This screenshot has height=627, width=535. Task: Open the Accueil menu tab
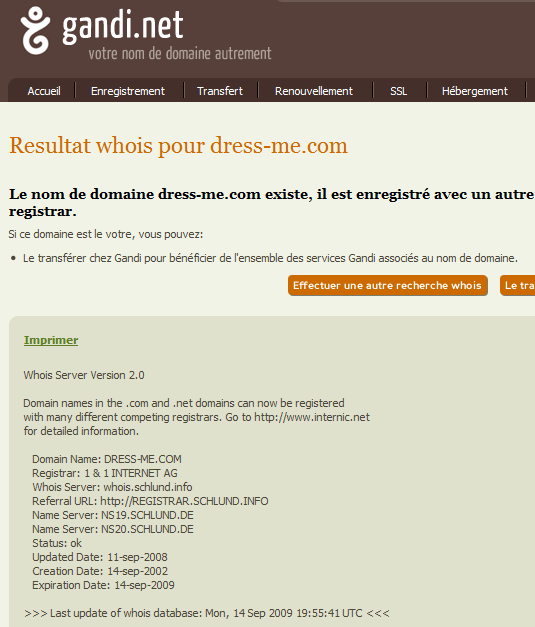(44, 91)
